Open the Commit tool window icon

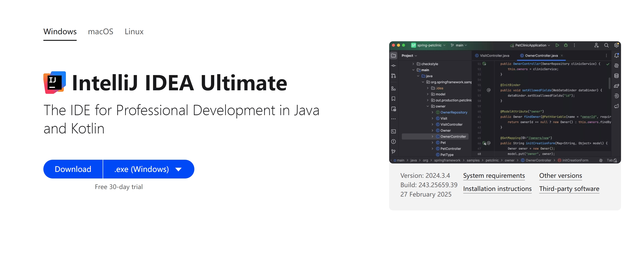click(x=393, y=65)
